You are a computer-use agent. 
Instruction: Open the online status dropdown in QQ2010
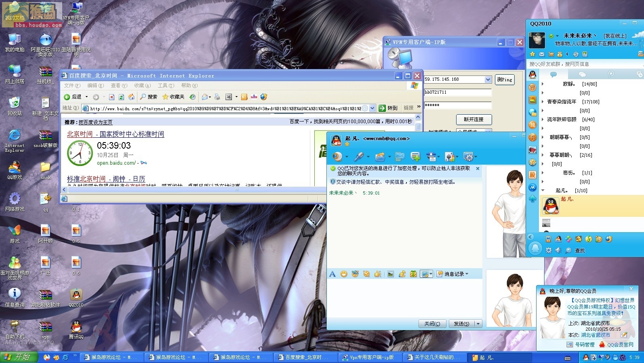[x=557, y=36]
